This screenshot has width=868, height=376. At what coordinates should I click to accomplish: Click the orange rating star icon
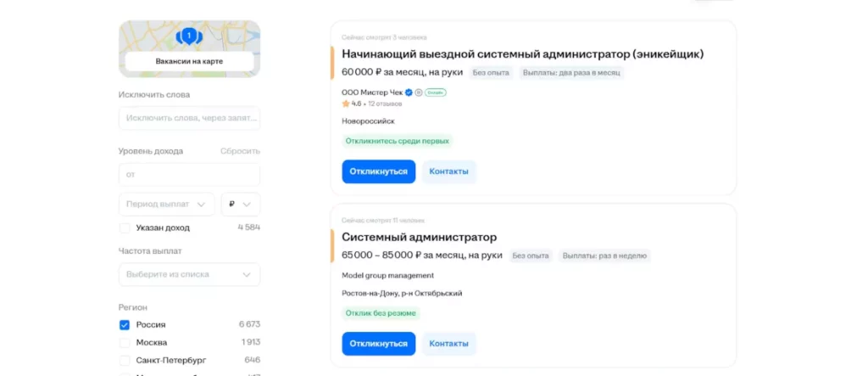346,104
